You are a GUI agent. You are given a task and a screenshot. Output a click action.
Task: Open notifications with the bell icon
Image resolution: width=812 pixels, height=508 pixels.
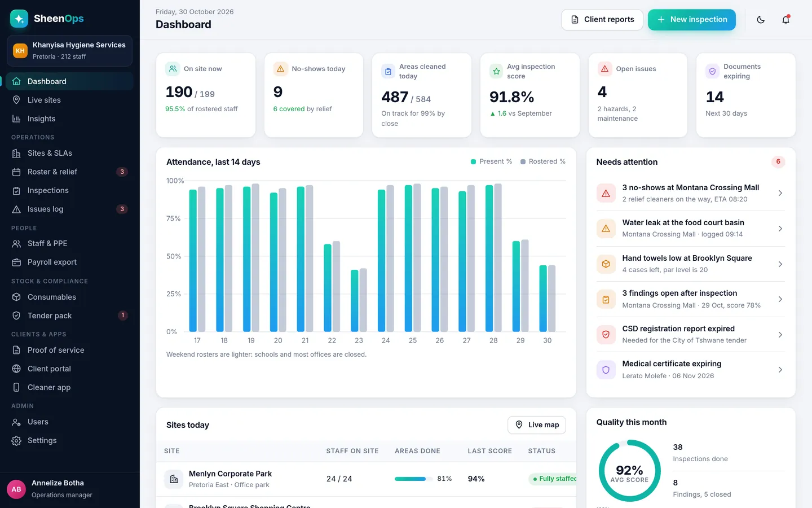[785, 20]
